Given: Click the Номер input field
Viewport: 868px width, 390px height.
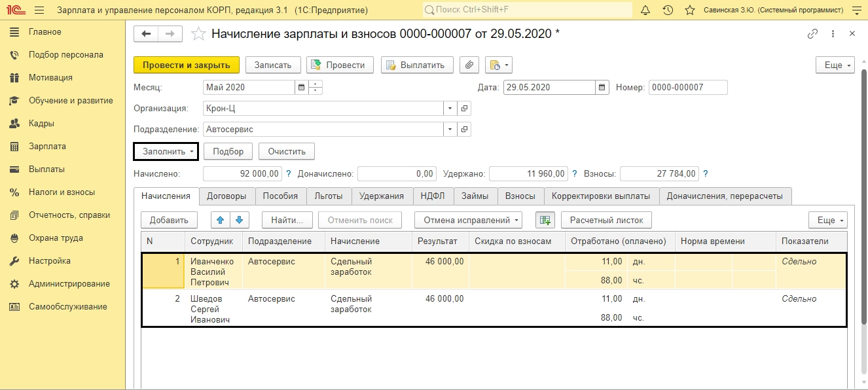Looking at the screenshot, I should 687,87.
